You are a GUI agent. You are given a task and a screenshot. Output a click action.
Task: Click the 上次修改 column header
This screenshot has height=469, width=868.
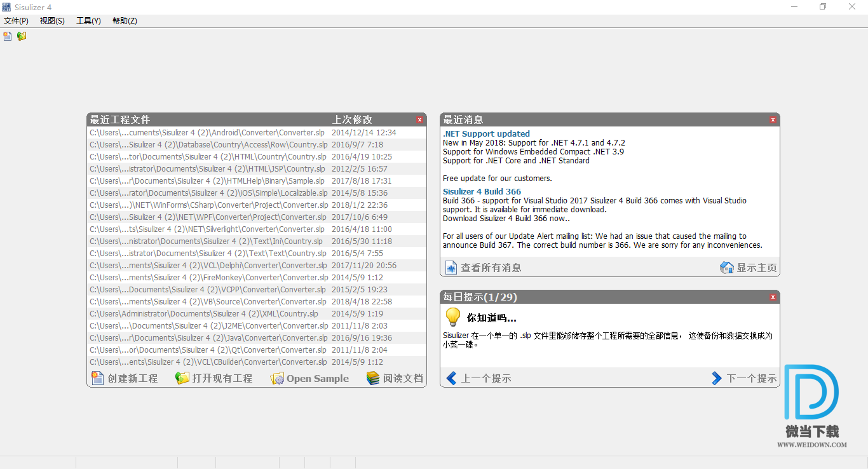pyautogui.click(x=353, y=119)
